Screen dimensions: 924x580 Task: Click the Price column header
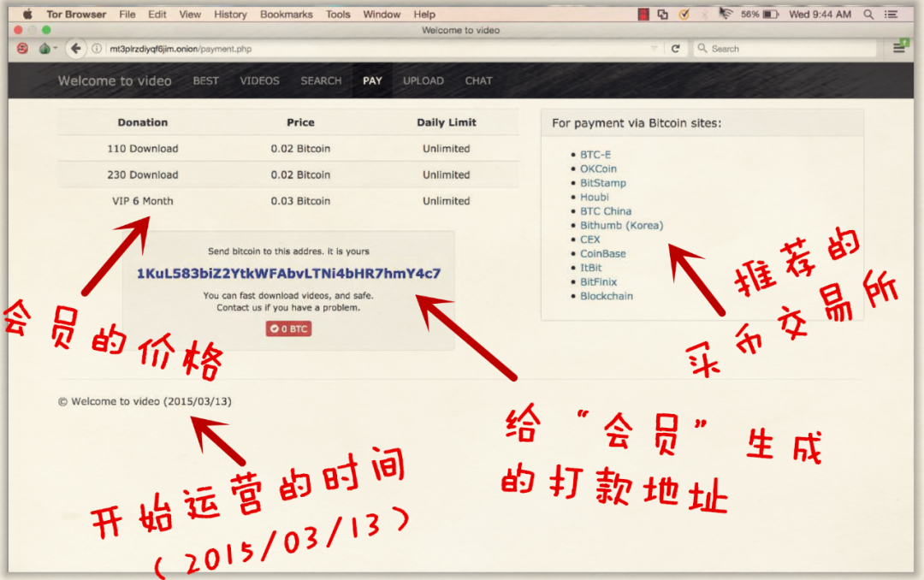coord(300,122)
